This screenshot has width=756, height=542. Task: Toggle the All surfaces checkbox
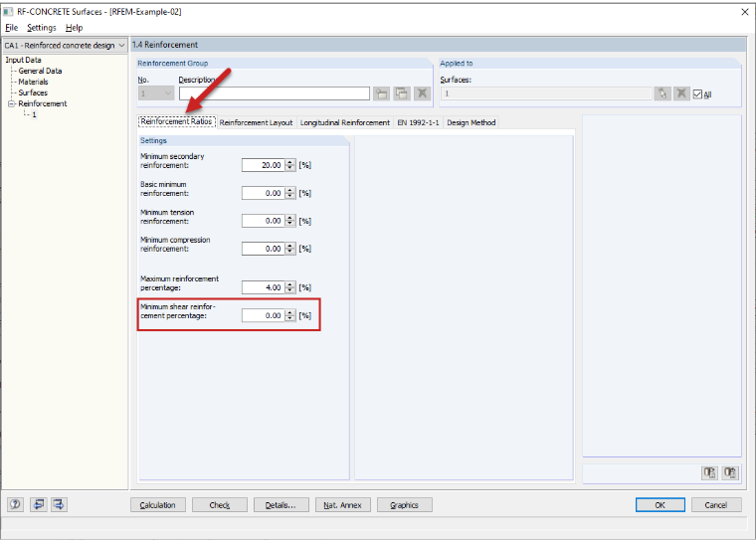(697, 94)
